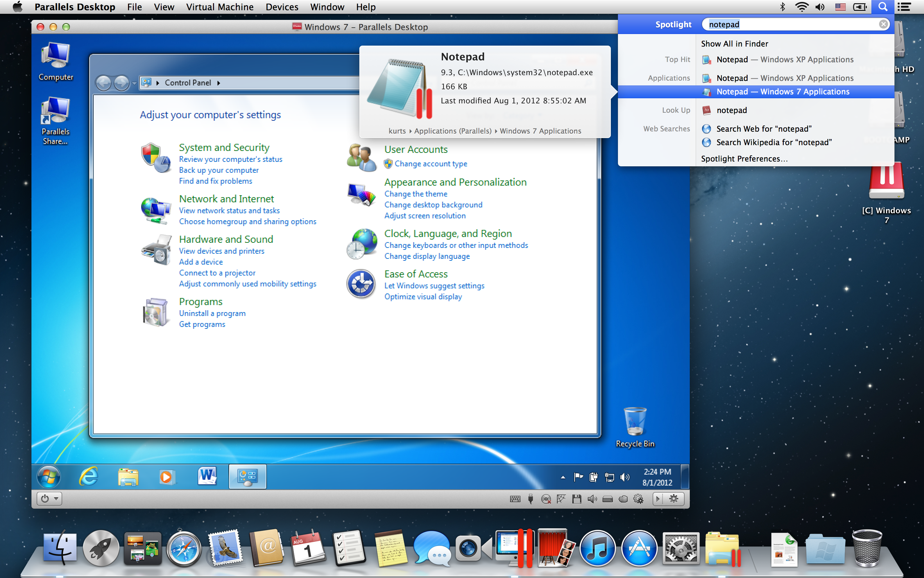Open iTunes in the Dock
Screen dimensions: 924x578
point(597,548)
